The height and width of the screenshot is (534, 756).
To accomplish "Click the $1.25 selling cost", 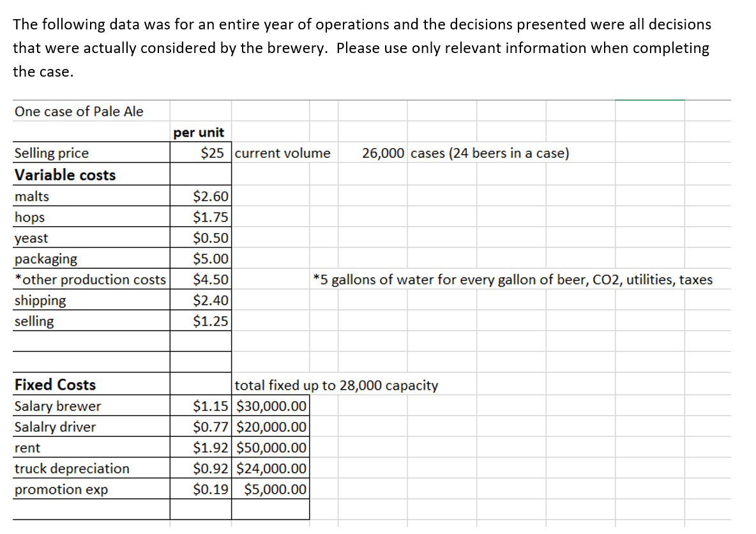I will (x=211, y=321).
